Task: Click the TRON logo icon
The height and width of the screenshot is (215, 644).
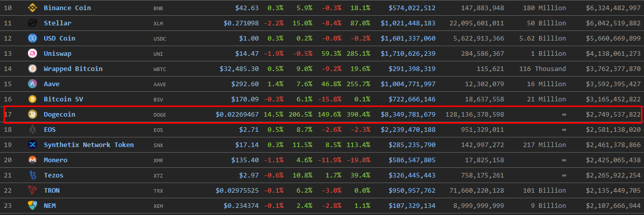Action: (x=33, y=191)
